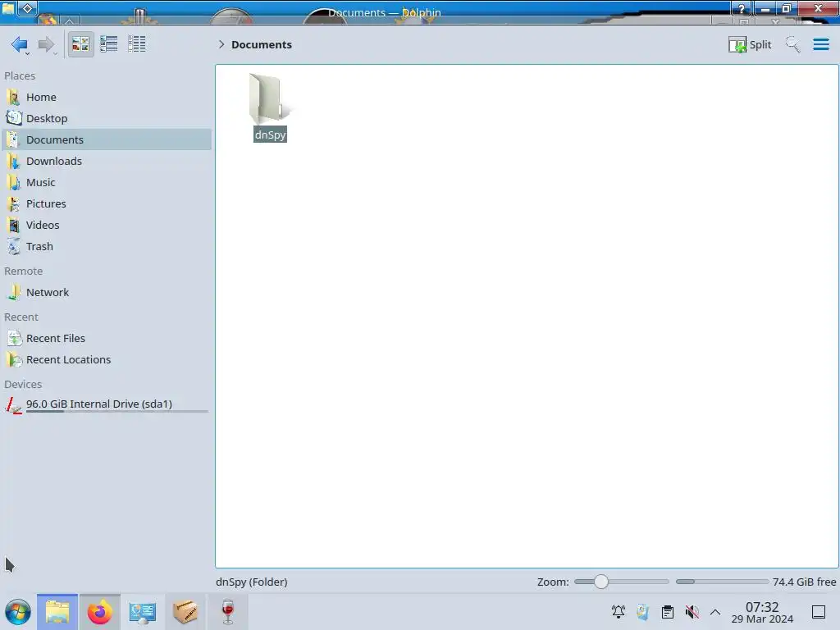Open Recent Locations entry
Image resolution: width=840 pixels, height=630 pixels.
coord(107,360)
